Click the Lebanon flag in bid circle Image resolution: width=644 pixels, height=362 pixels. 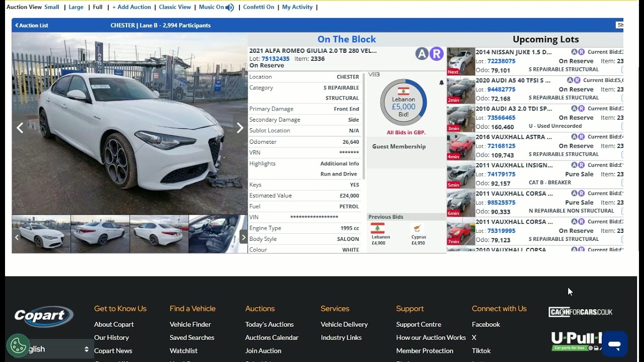pyautogui.click(x=403, y=91)
